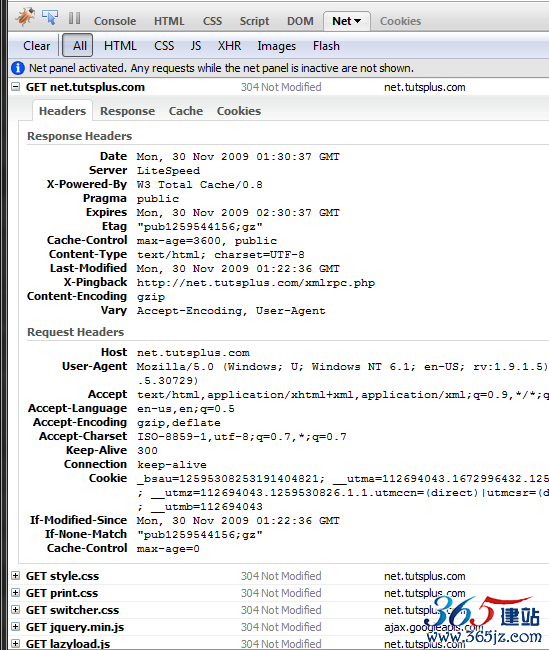The width and height of the screenshot is (549, 650).
Task: Filter requests by Images type
Action: pos(277,46)
